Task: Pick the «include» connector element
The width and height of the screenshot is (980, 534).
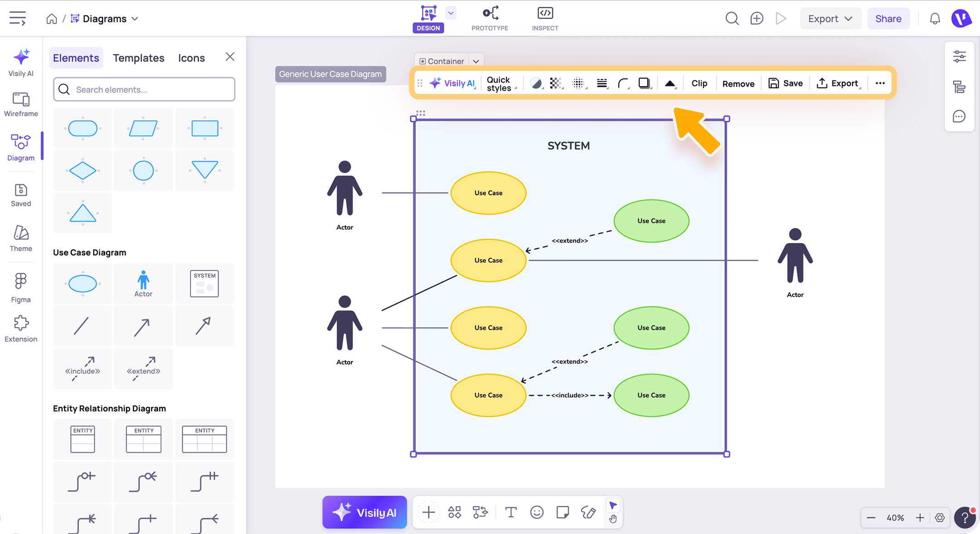Action: coord(83,368)
